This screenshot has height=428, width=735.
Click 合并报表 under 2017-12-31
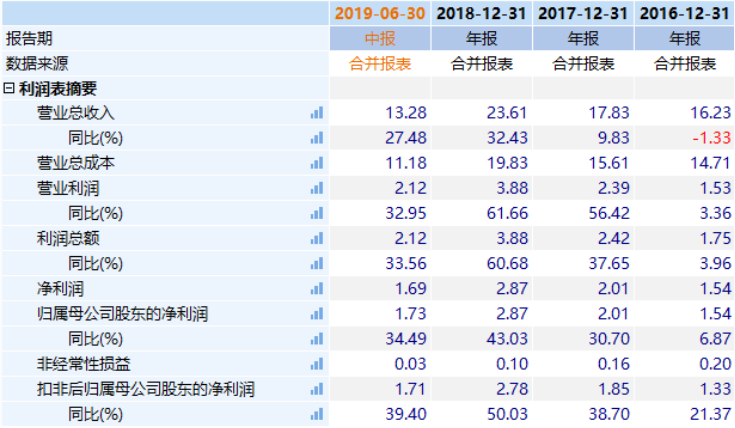(x=583, y=63)
